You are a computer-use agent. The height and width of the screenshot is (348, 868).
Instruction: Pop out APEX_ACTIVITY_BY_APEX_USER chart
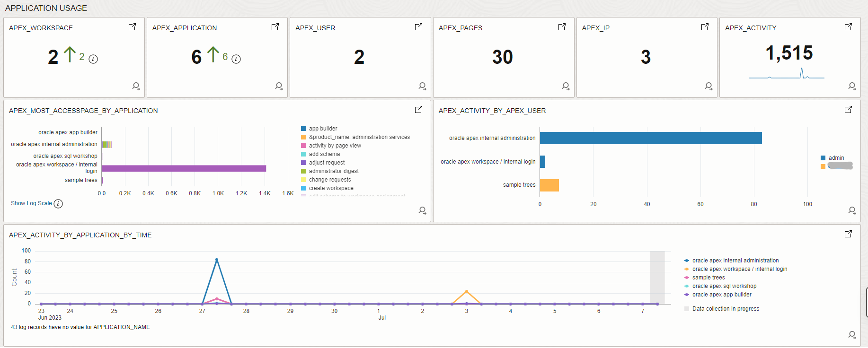(848, 110)
